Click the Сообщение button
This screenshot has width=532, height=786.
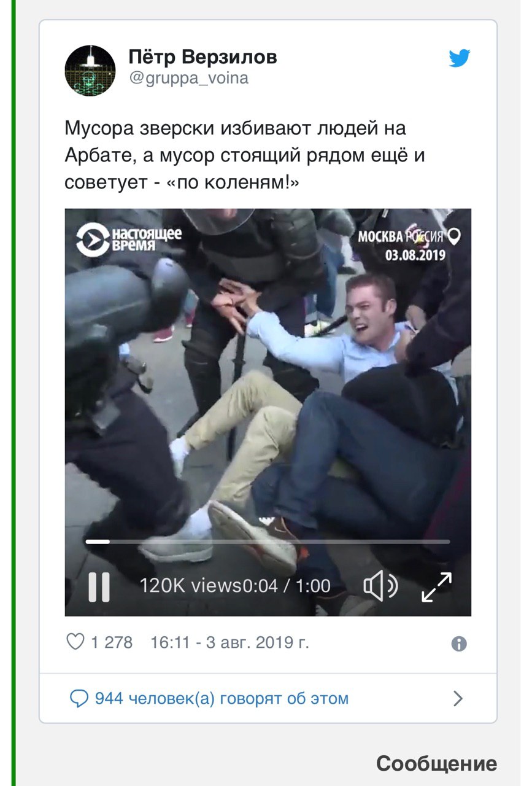[x=436, y=764]
